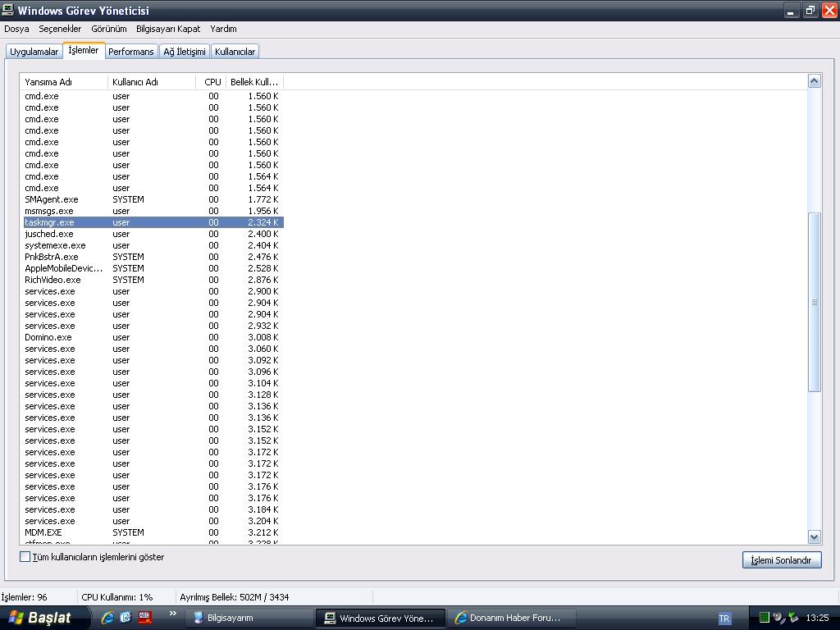This screenshot has width=840, height=630.
Task: Click the scrollbar down arrow
Action: point(814,536)
